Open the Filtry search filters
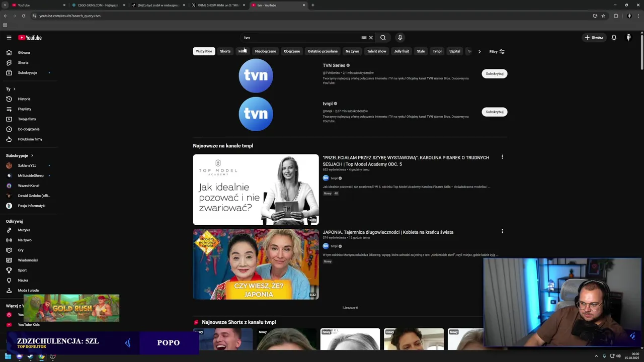Image resolution: width=644 pixels, height=362 pixels. [x=497, y=51]
